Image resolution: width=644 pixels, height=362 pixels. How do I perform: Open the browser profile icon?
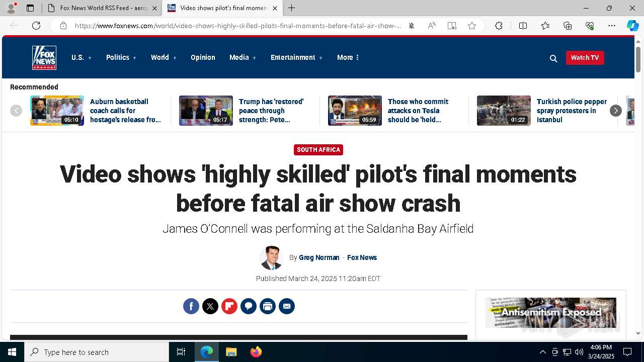tap(11, 8)
